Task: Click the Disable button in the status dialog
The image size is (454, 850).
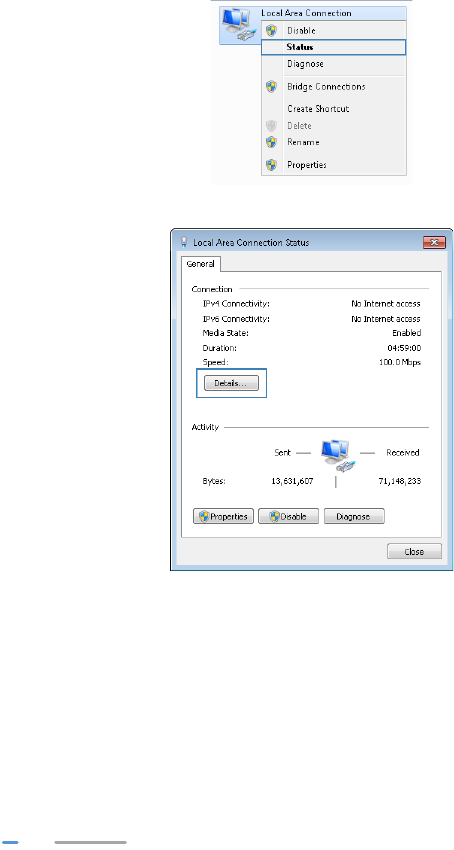Action: [x=288, y=516]
